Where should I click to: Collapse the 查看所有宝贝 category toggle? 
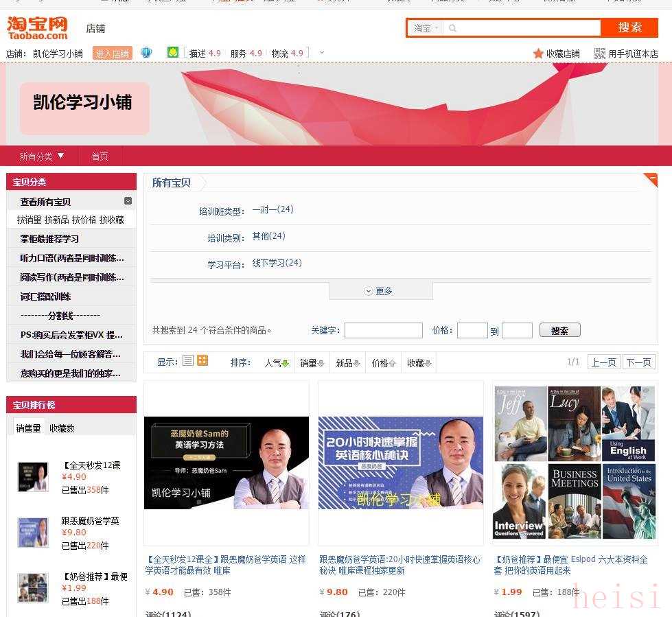[x=128, y=201]
